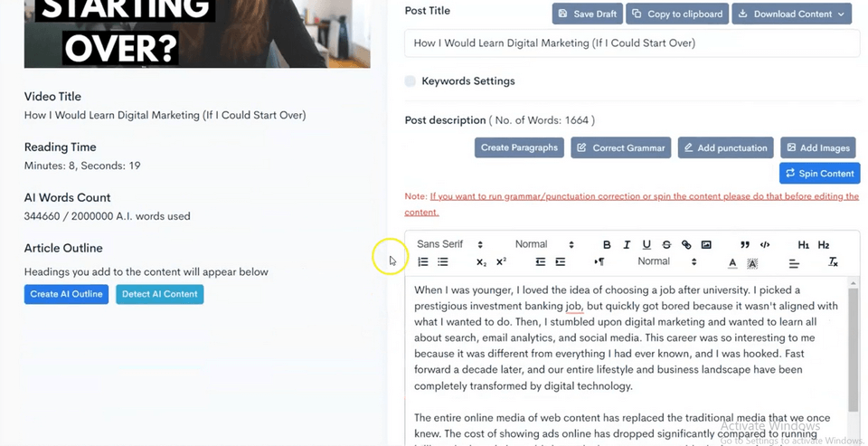Click Copy to clipboard button

click(677, 14)
